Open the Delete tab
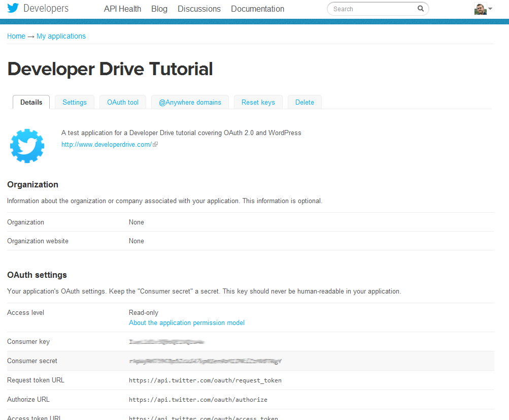This screenshot has width=509, height=420. (x=304, y=102)
